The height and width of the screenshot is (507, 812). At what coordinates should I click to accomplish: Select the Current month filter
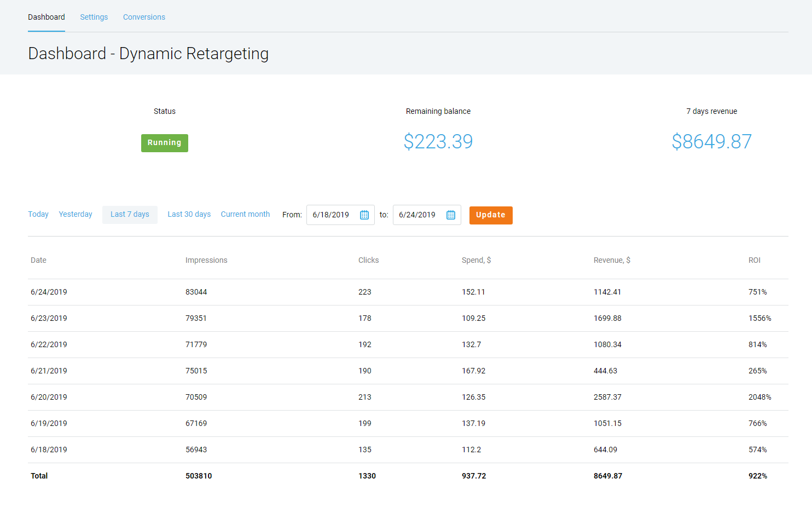245,214
